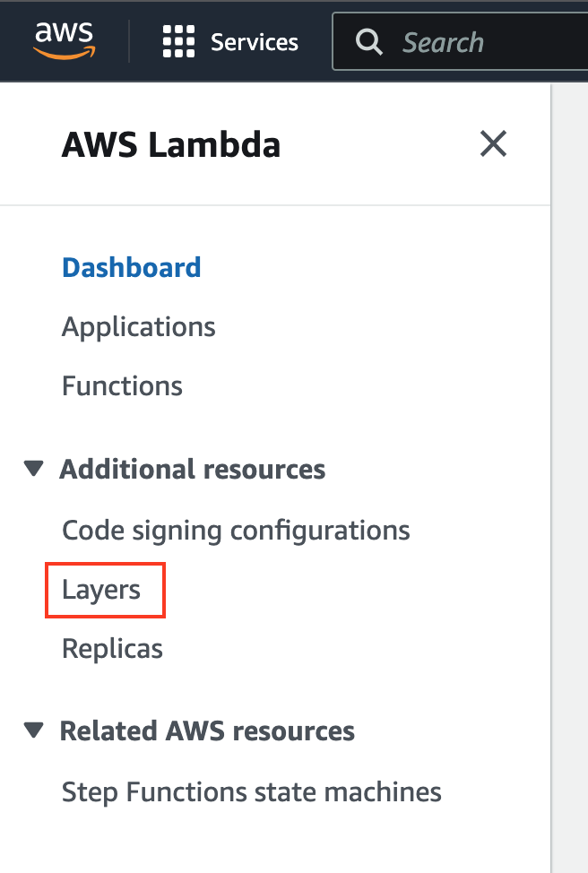Open the Dashboard page
Image resolution: width=588 pixels, height=873 pixels.
click(132, 267)
